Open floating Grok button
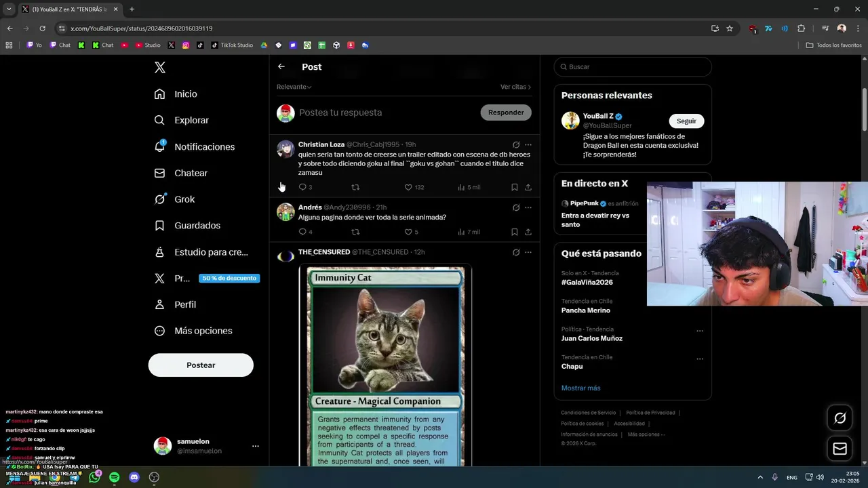Image resolution: width=868 pixels, height=488 pixels. point(840,418)
